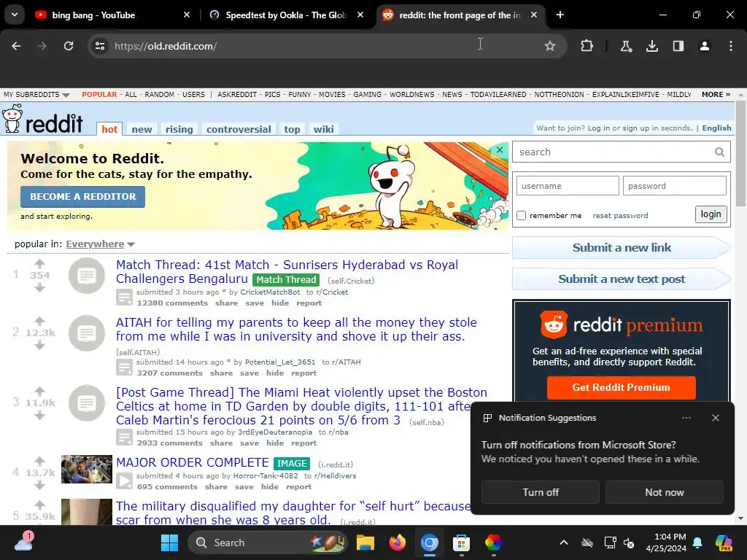The width and height of the screenshot is (747, 560).
Task: Go back using browser back arrow
Action: [16, 46]
